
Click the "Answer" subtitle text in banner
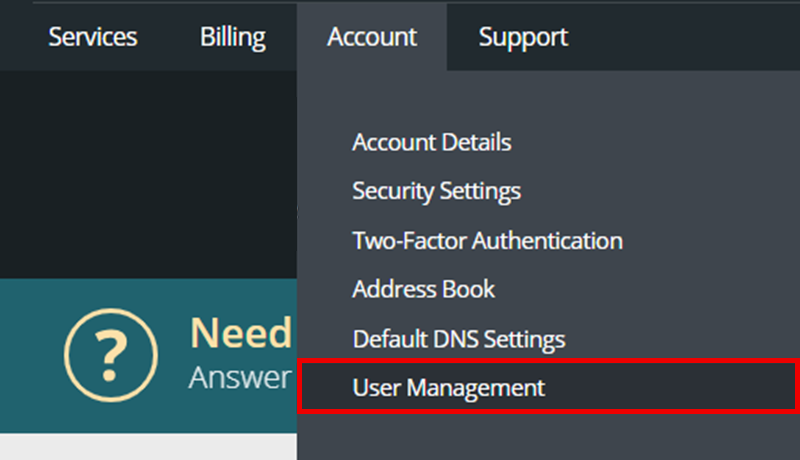pos(240,377)
